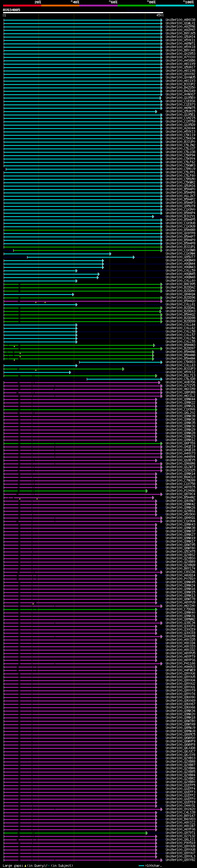Select hit label UniRef100_B8C995
Screen dimensions: 197x868
[180, 284]
